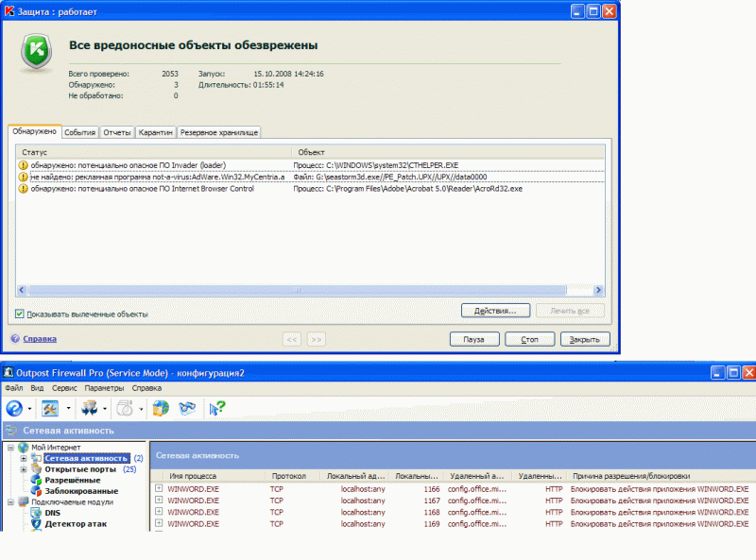Click the monitor icon beside Подключаемые модули
The width and height of the screenshot is (756, 560).
[23, 501]
